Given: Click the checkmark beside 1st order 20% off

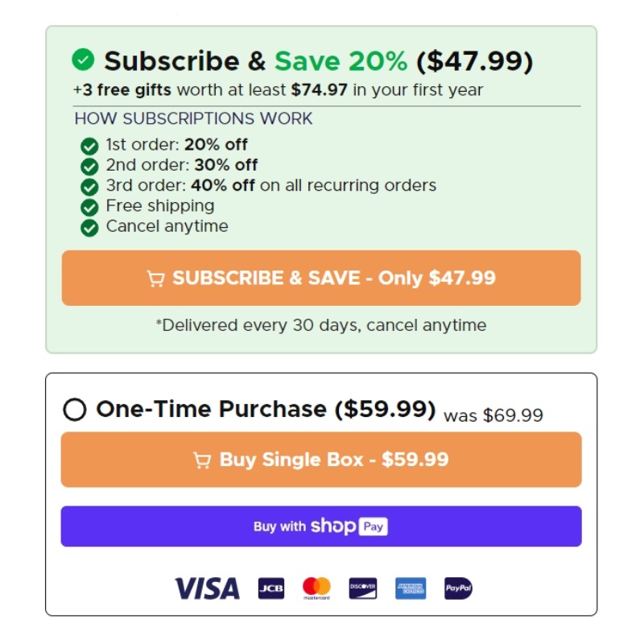Looking at the screenshot, I should click(x=89, y=147).
